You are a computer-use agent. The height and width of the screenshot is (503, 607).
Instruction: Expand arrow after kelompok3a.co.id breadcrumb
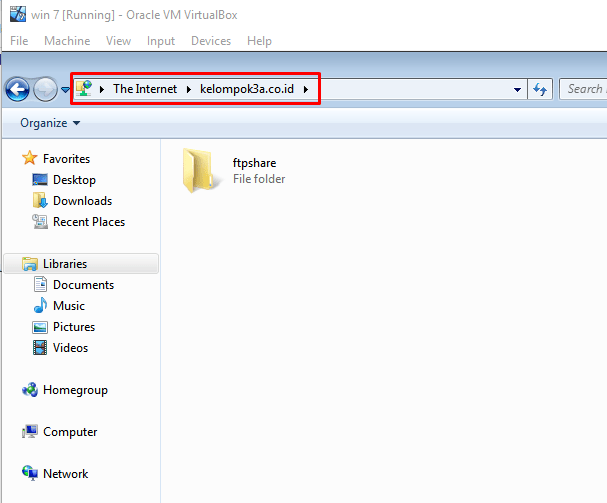pos(306,89)
